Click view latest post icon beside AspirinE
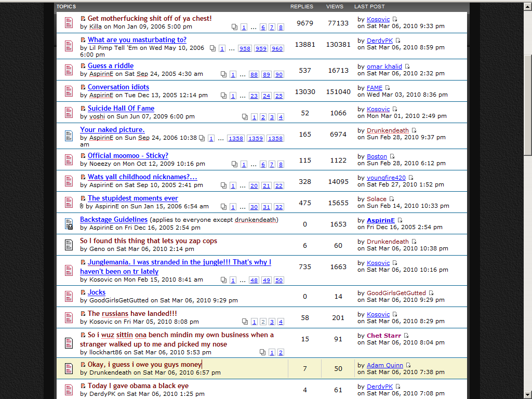 click(400, 220)
